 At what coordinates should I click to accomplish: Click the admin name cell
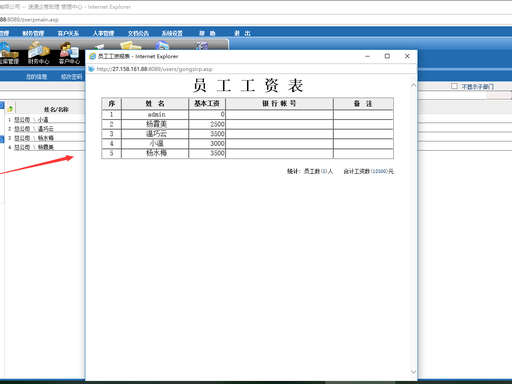(x=155, y=114)
